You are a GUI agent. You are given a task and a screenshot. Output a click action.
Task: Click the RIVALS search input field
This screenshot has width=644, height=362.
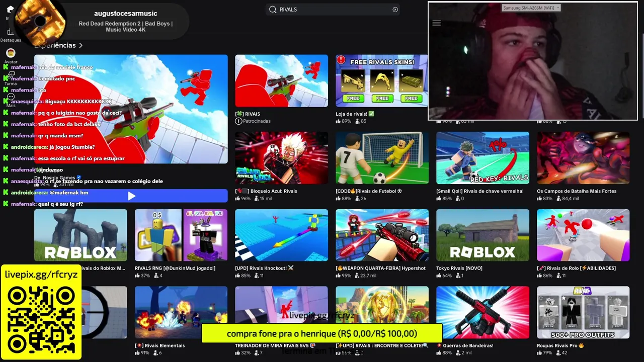[333, 10]
